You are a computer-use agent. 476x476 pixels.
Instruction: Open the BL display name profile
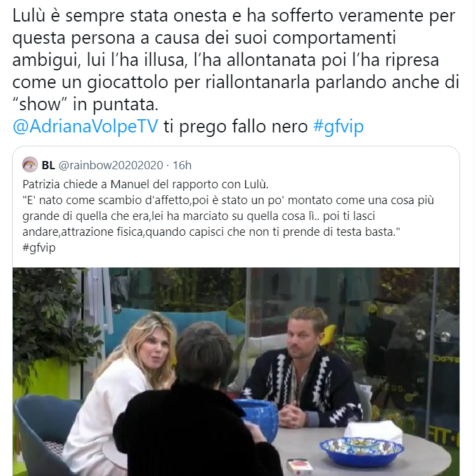[x=48, y=165]
